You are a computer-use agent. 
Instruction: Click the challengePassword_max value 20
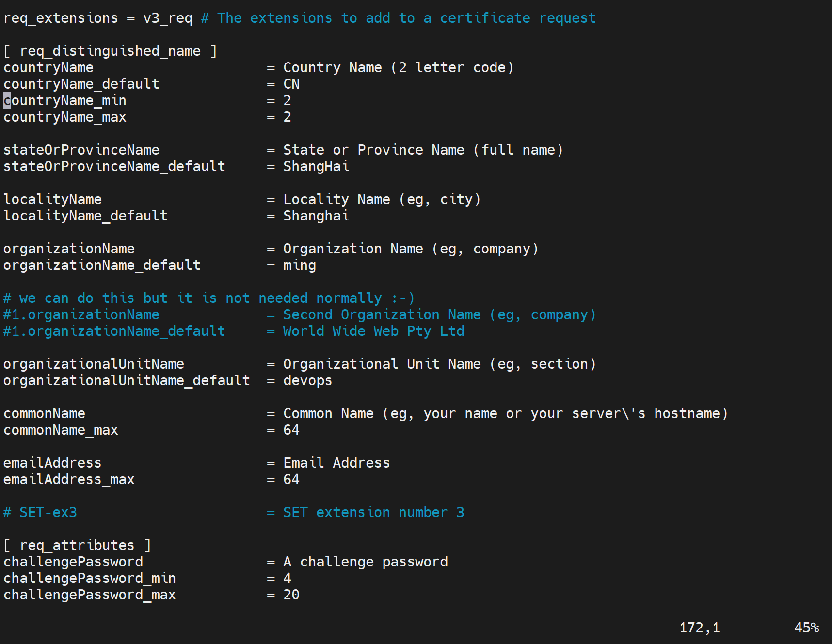click(291, 595)
